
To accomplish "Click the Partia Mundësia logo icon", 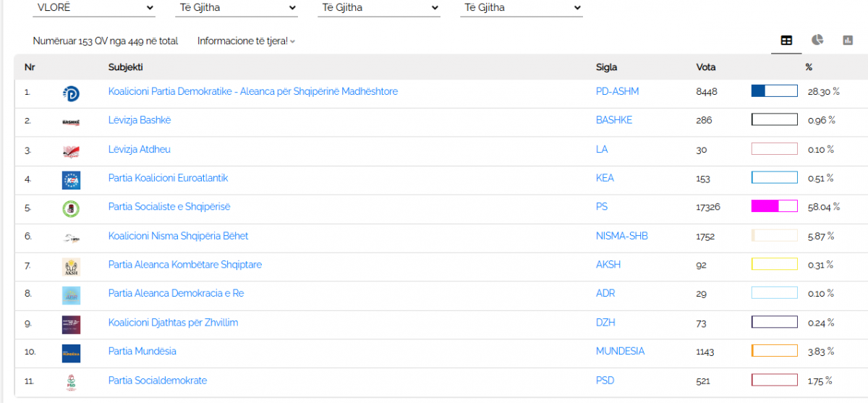I will 71,353.
